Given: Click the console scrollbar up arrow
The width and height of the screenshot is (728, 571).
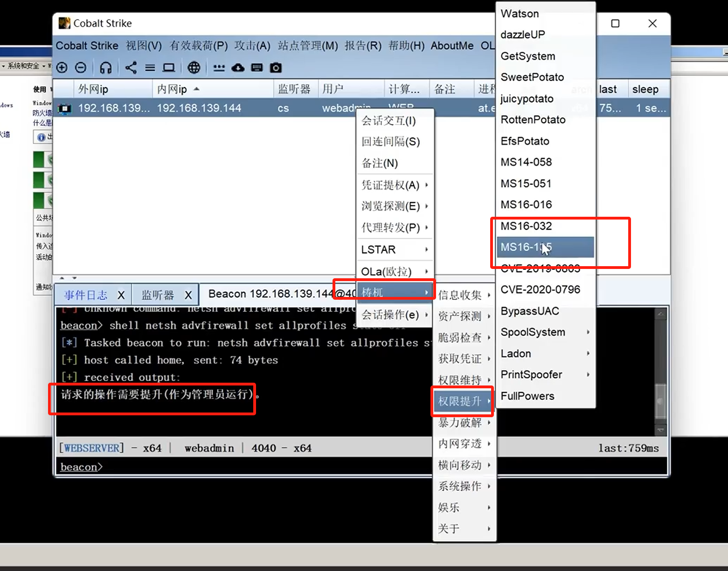Looking at the screenshot, I should pos(660,314).
